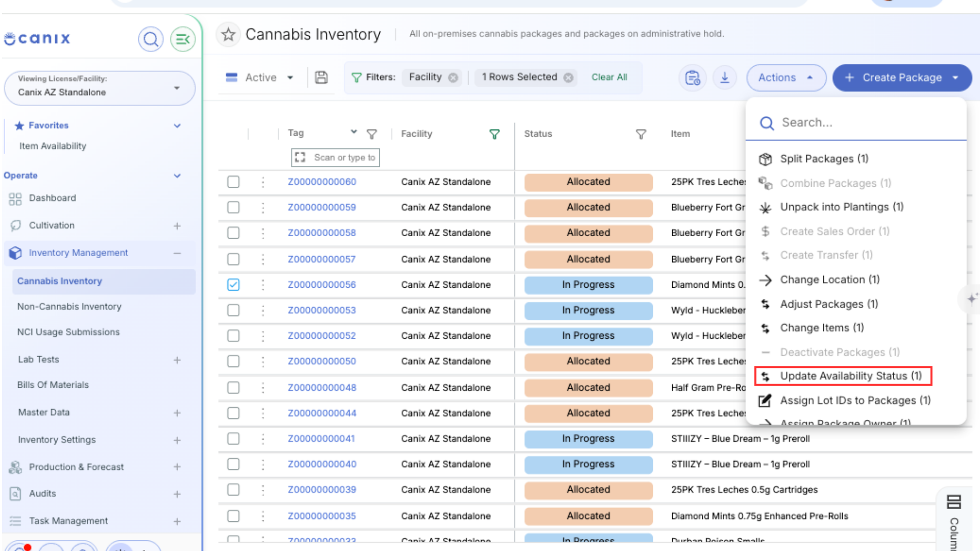
Task: Check the box for Z00000000060
Action: 233,182
